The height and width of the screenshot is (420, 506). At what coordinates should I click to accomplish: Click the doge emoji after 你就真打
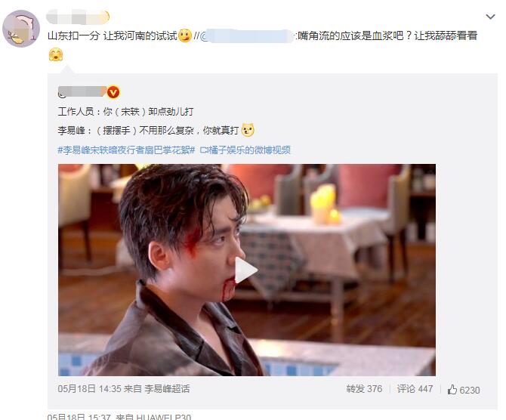248,130
